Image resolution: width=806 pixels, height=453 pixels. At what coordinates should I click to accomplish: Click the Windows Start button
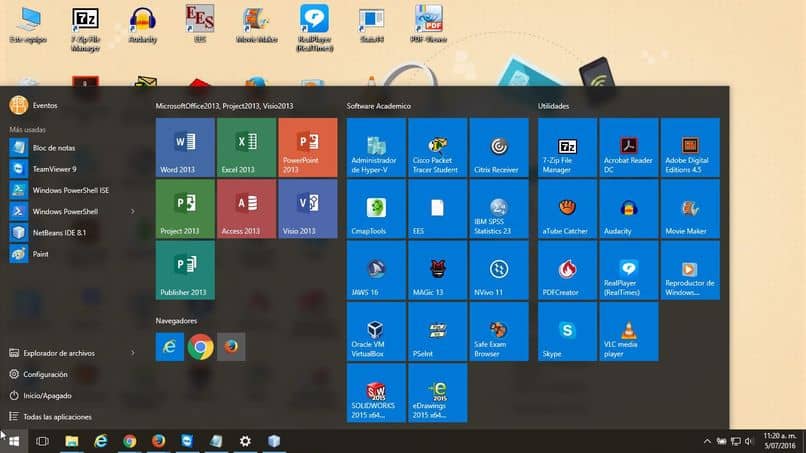pyautogui.click(x=14, y=441)
